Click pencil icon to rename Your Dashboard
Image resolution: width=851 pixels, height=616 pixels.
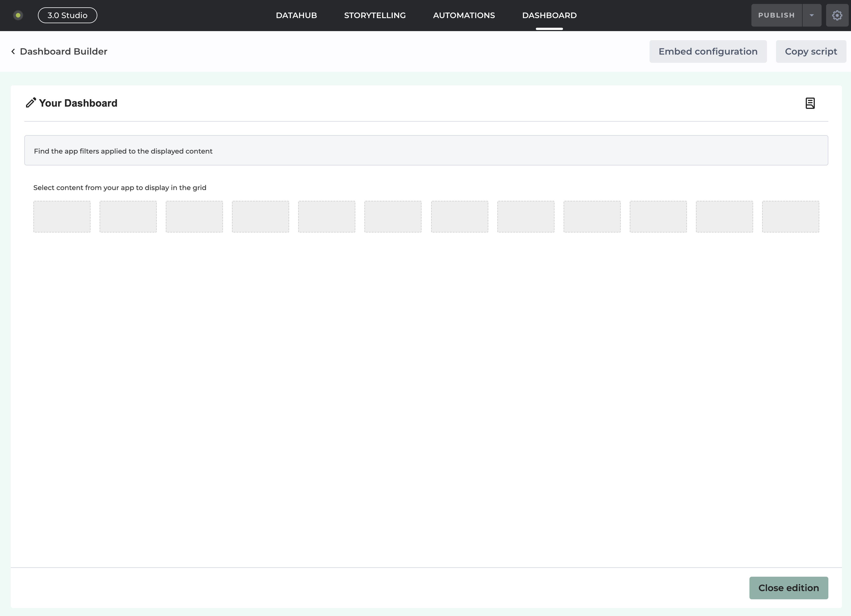(x=31, y=103)
